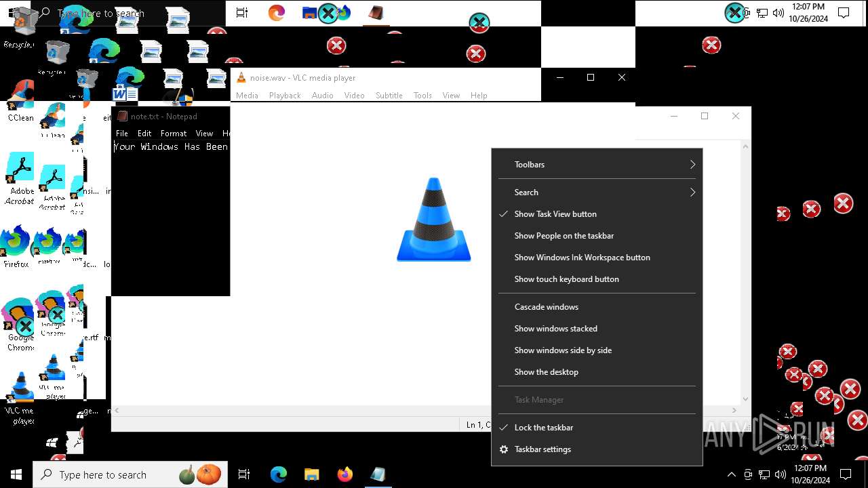Open the VLC View menu
Viewport: 868px width, 488px height.
coord(451,96)
